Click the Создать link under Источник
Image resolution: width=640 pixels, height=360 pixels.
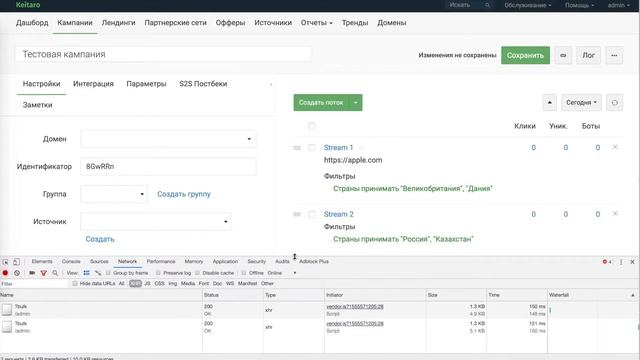click(100, 239)
